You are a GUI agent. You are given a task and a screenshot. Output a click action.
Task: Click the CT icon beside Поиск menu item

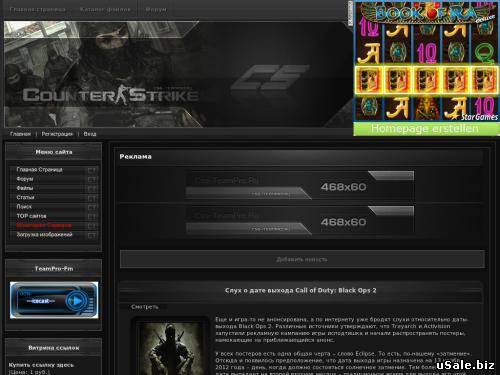[x=92, y=207]
